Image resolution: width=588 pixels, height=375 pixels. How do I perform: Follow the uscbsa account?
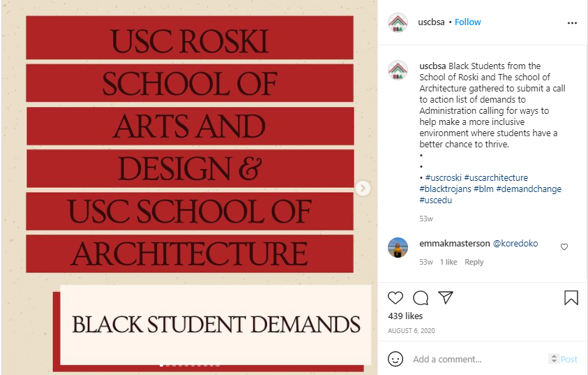(x=468, y=22)
